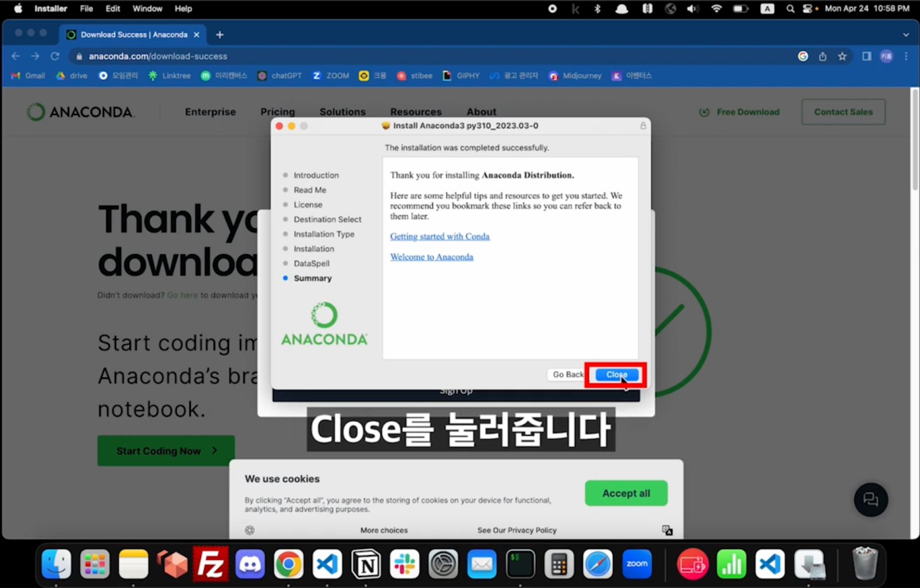This screenshot has height=588, width=920.
Task: Expand the tab search chevron in Chrome
Action: coord(906,34)
